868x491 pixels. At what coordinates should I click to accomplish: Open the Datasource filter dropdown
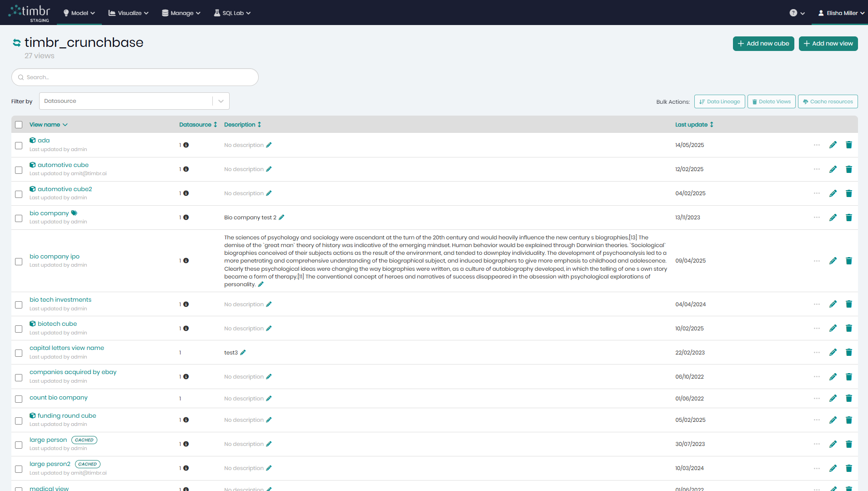pos(221,101)
